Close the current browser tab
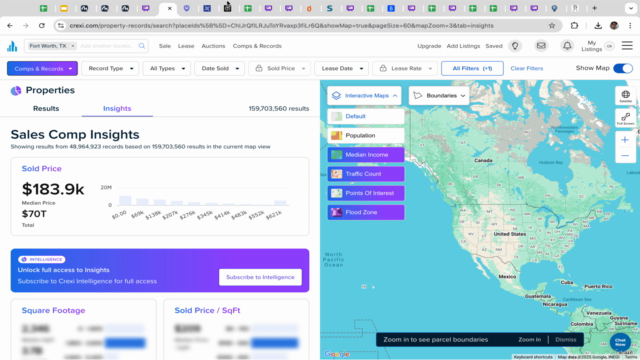The height and width of the screenshot is (360, 640). click(169, 8)
